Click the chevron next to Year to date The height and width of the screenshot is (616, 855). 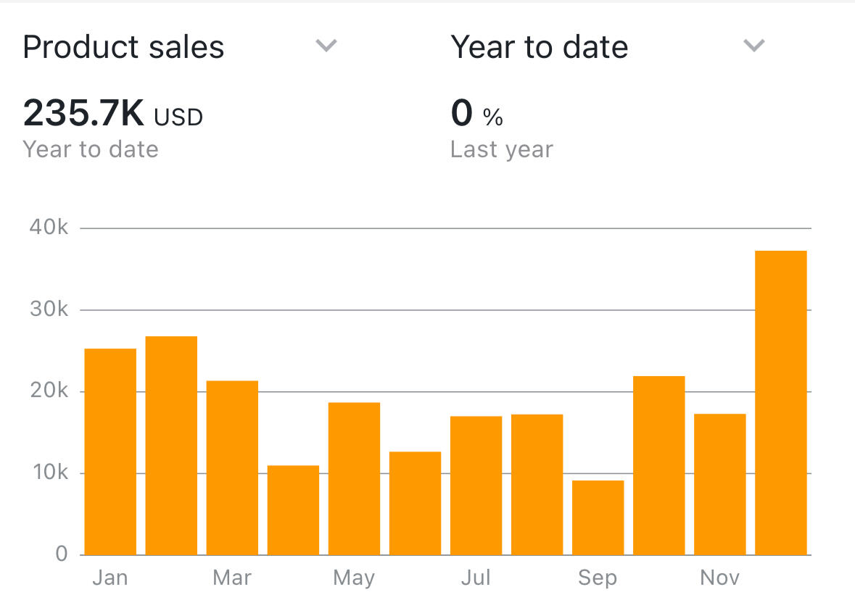pos(754,46)
